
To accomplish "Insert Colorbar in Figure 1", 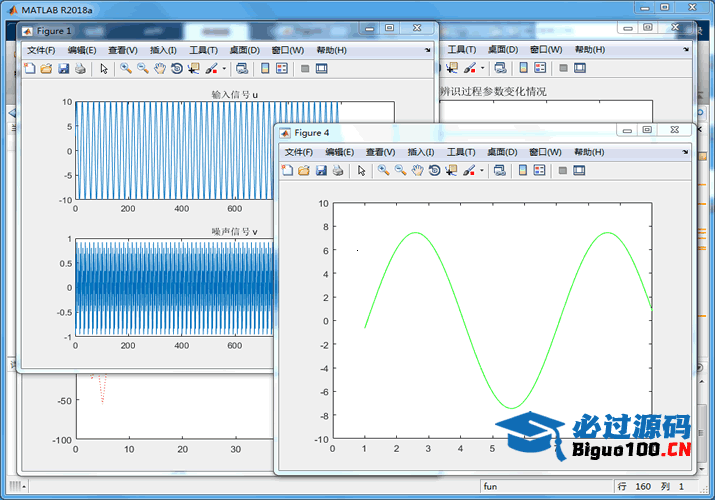I will coord(265,69).
